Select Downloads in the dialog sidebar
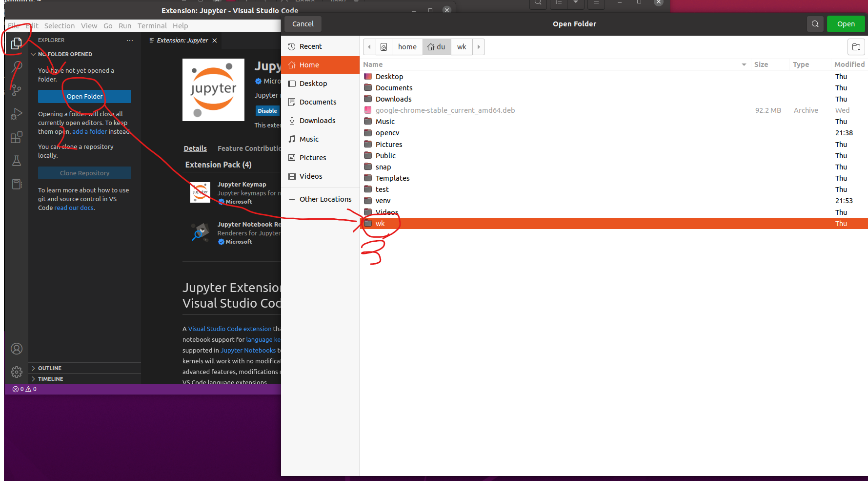868x481 pixels. [320, 121]
